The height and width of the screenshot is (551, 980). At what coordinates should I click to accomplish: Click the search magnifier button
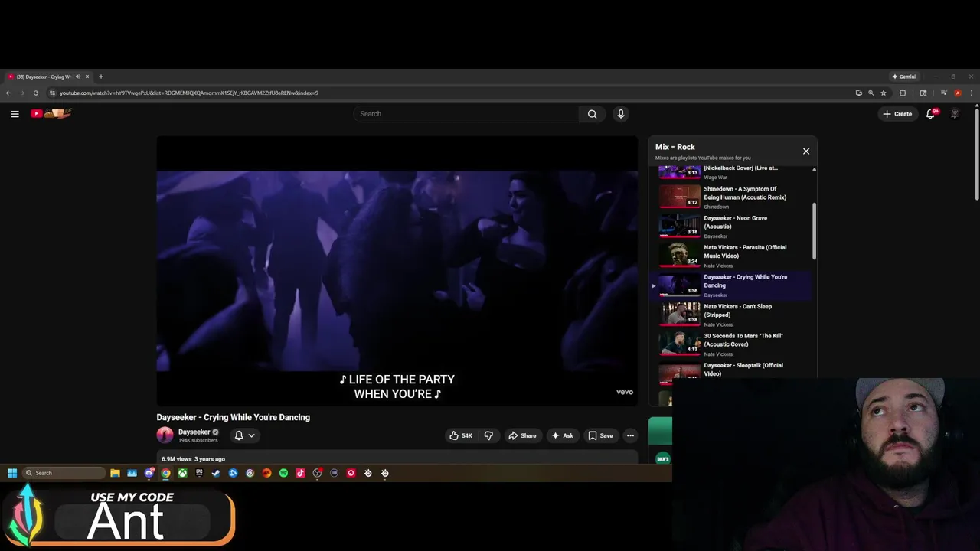pos(592,114)
